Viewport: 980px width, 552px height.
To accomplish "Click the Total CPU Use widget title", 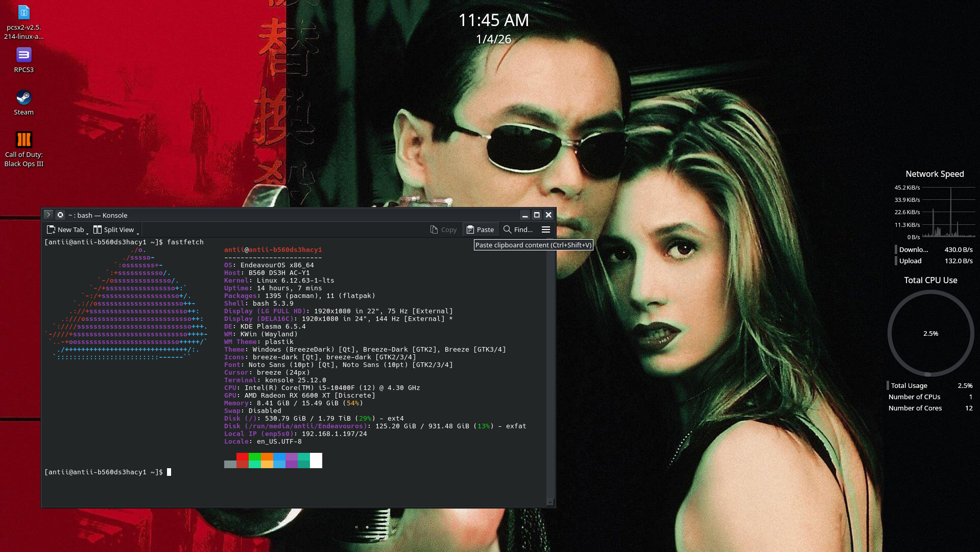I will [x=930, y=280].
